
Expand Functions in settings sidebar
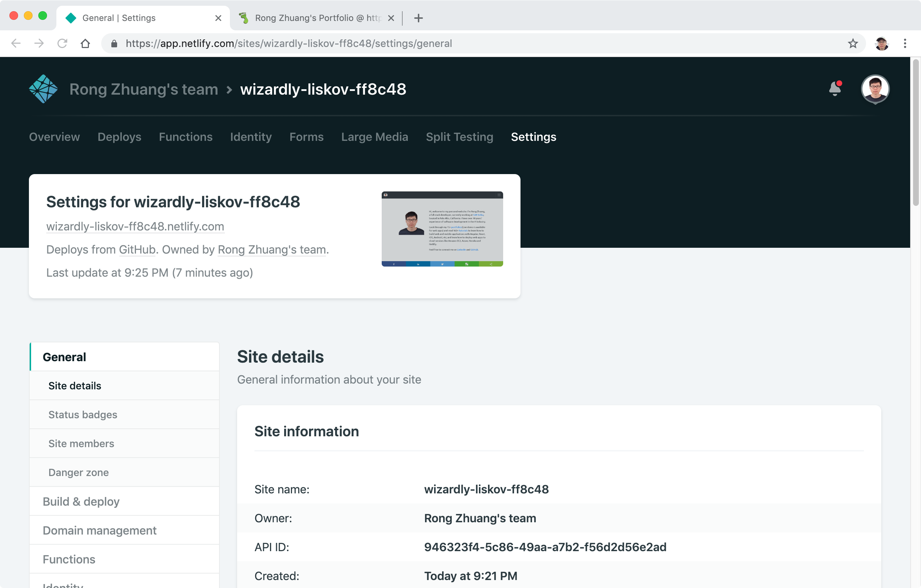tap(124, 559)
